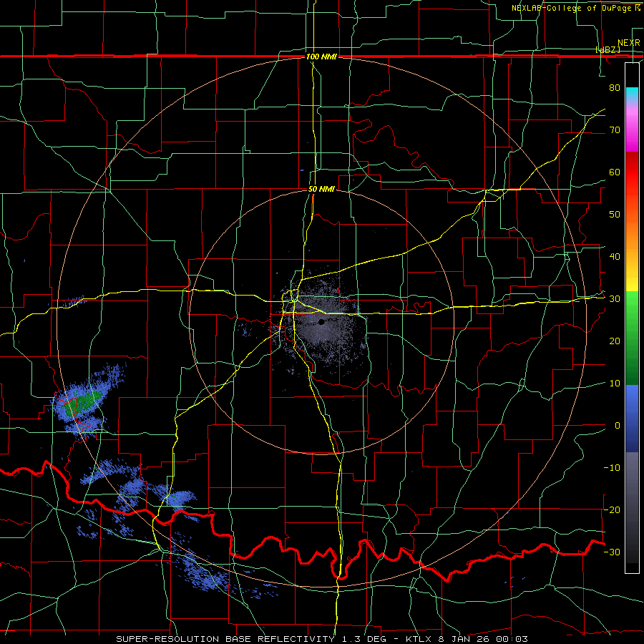Click the -30 value on the dBZ scale
Viewport: 644px width, 644px height.
coord(612,552)
